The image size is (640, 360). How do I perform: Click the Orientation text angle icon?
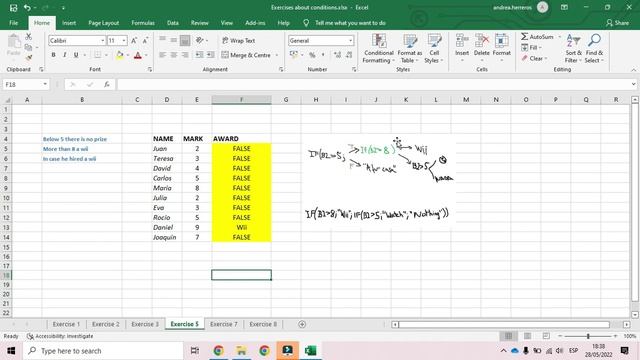(x=200, y=40)
